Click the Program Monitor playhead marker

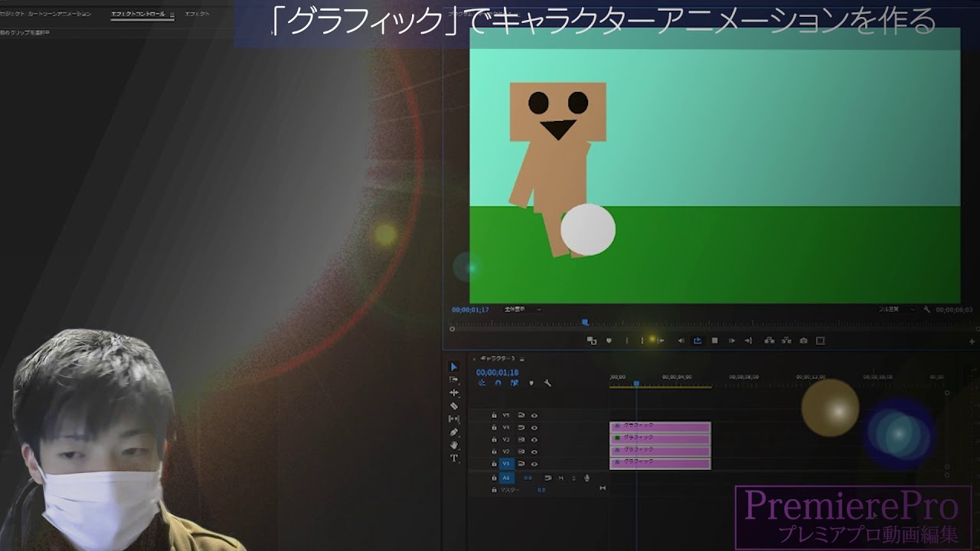click(585, 322)
